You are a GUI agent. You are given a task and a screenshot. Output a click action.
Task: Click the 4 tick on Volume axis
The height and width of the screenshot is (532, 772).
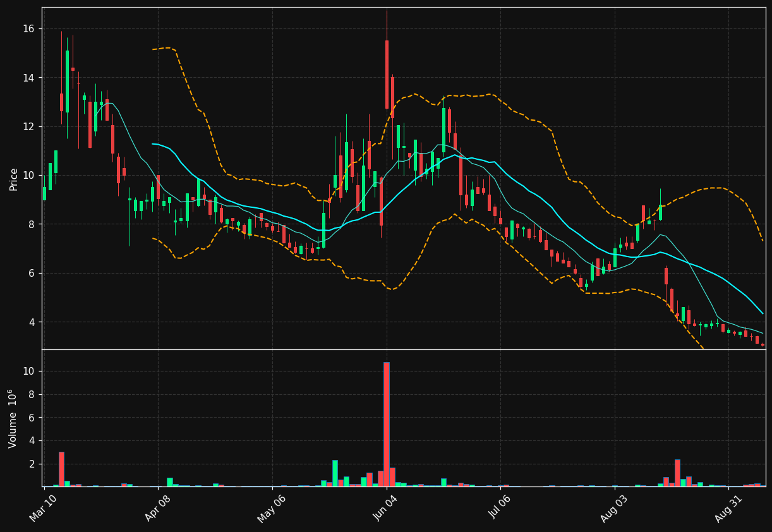32,441
